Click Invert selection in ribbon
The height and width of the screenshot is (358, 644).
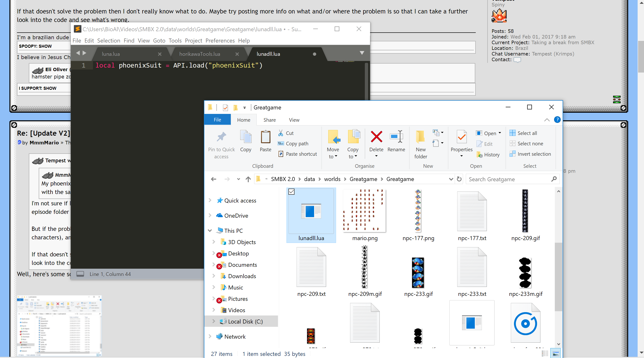pos(530,154)
